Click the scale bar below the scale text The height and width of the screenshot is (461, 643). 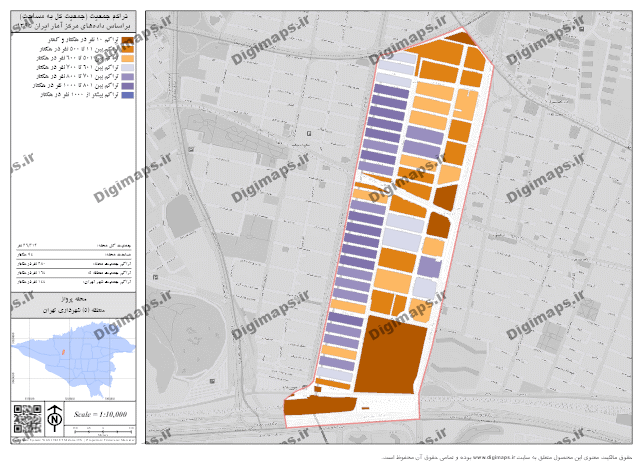point(103,430)
